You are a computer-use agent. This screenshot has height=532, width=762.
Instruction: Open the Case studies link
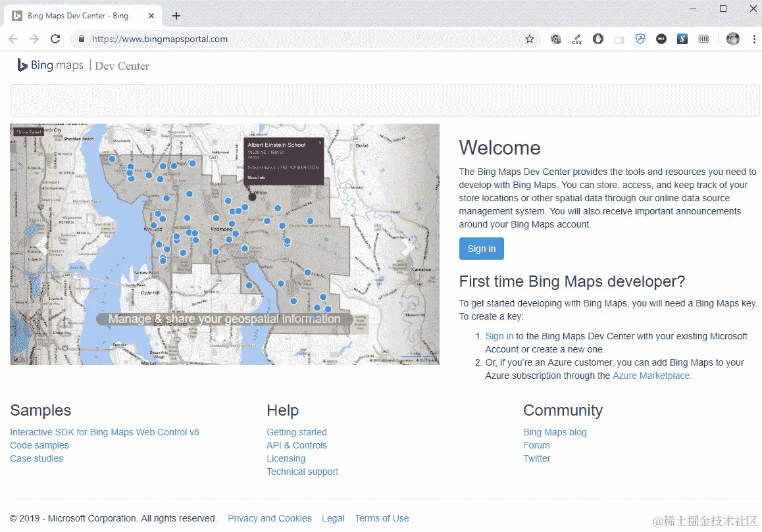click(36, 458)
